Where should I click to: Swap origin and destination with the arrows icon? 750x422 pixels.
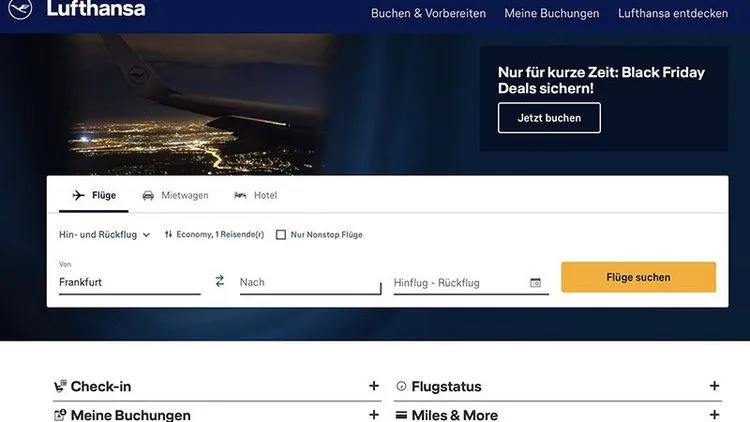220,281
